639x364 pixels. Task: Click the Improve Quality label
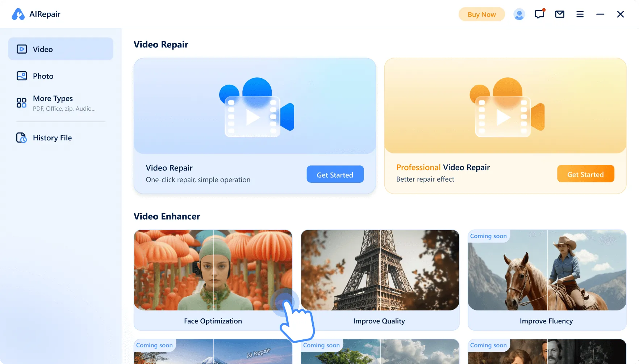(379, 321)
